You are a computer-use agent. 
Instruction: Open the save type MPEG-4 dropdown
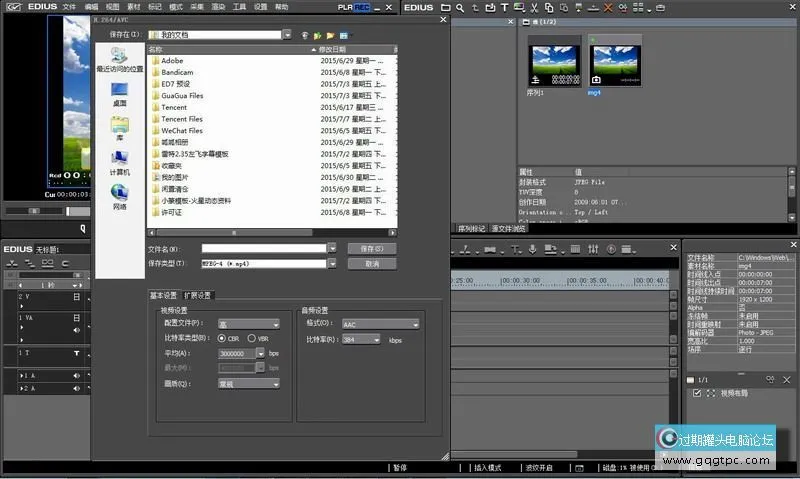[x=331, y=263]
